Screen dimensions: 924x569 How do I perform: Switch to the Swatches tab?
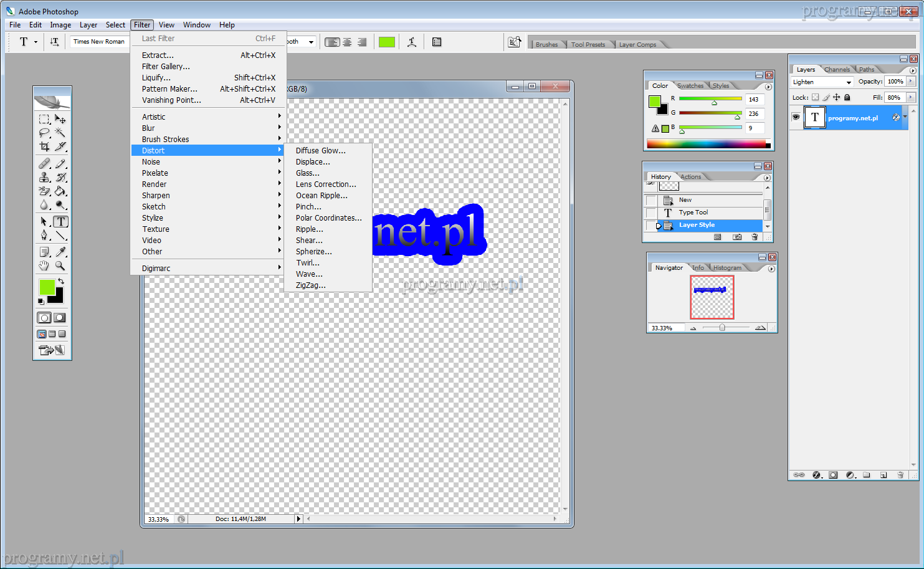click(x=690, y=86)
